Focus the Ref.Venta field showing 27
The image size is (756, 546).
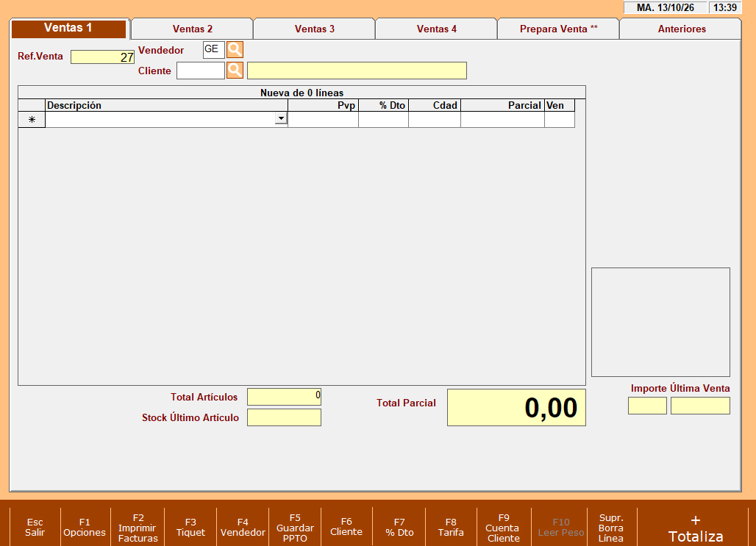pyautogui.click(x=102, y=57)
